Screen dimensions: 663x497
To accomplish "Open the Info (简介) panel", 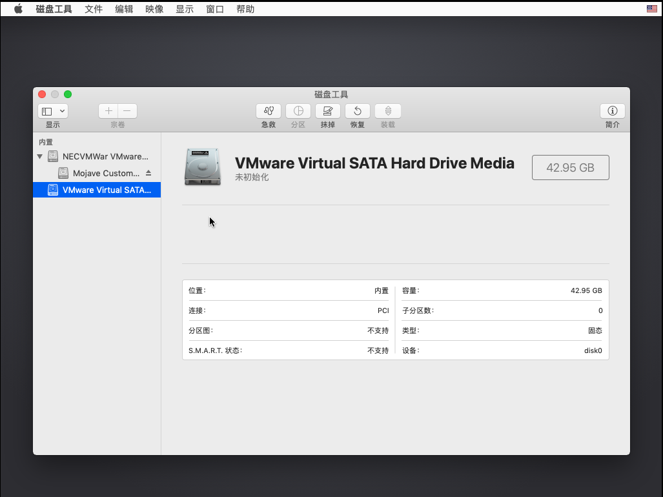I will (x=612, y=111).
